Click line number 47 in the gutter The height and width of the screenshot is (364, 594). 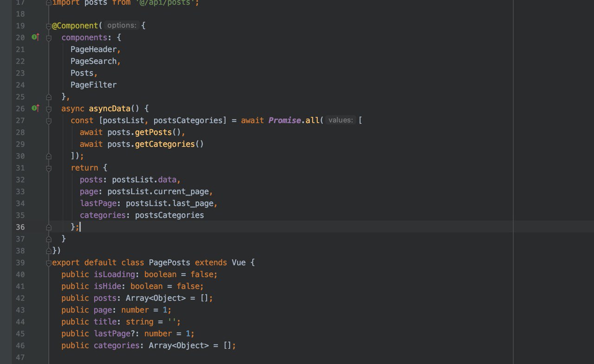[x=20, y=358]
